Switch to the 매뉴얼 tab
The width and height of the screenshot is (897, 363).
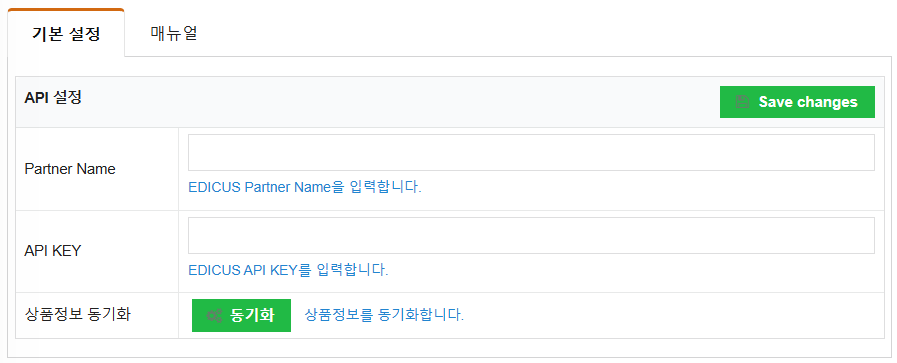coord(174,33)
